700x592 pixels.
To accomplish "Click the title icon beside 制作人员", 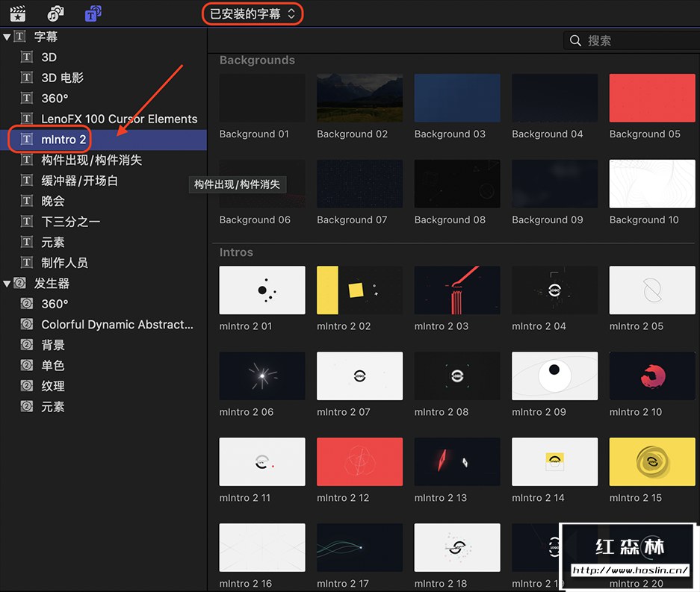I will coord(27,262).
